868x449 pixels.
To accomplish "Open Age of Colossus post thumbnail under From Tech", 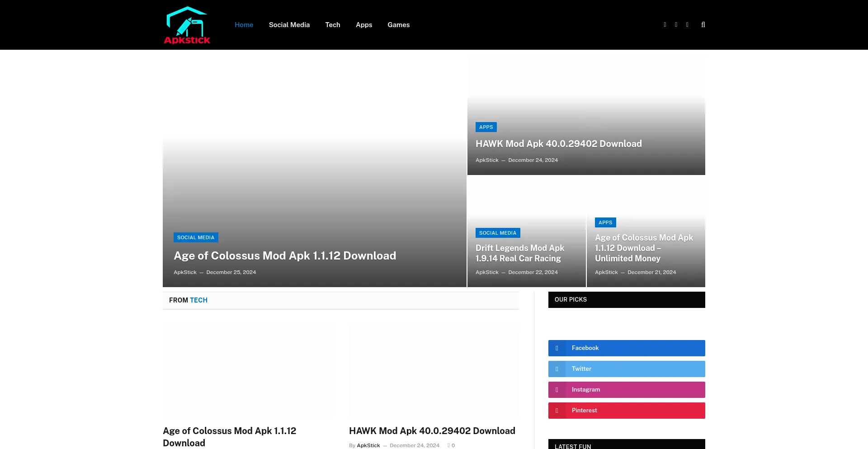I will [248, 369].
